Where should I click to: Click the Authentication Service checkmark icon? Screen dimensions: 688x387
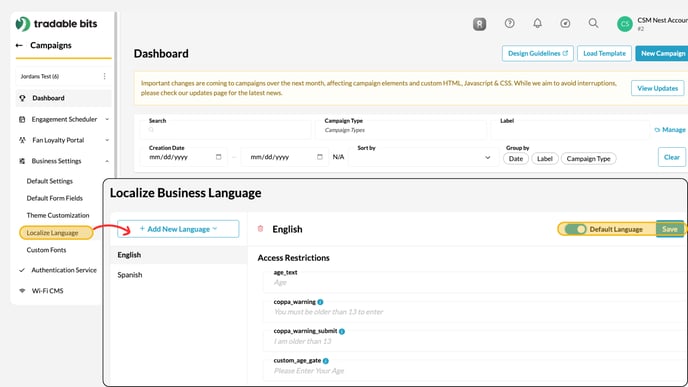[x=22, y=270]
